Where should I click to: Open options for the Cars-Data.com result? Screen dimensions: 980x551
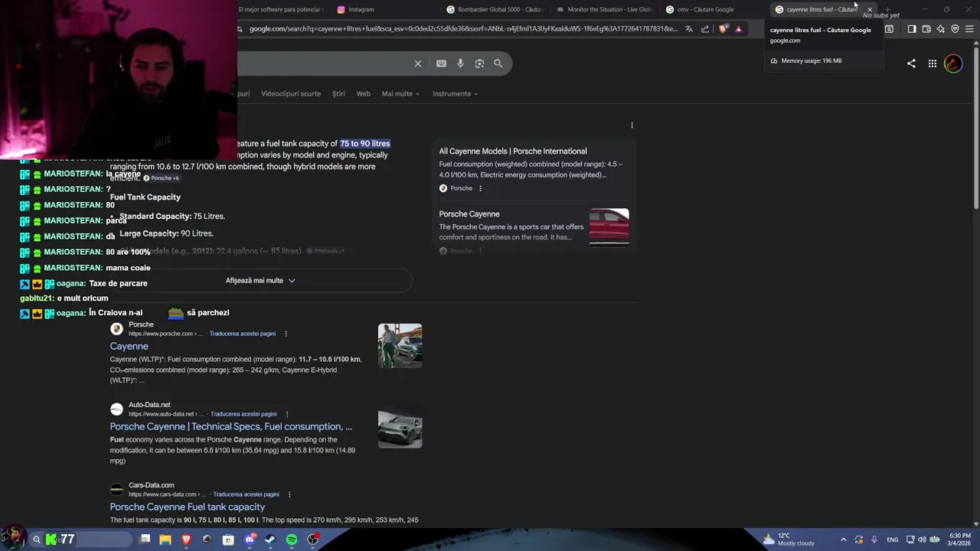[x=289, y=494]
